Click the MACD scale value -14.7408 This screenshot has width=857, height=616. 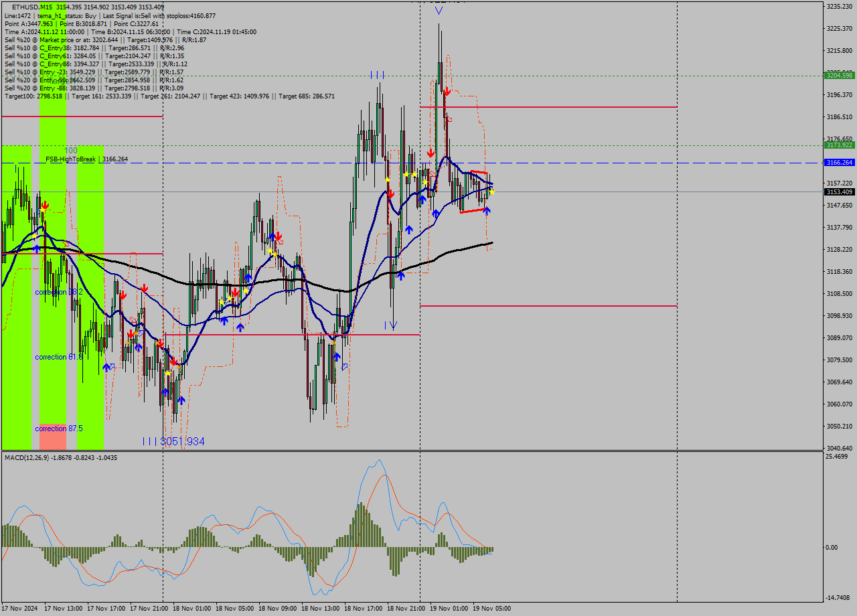coord(838,598)
